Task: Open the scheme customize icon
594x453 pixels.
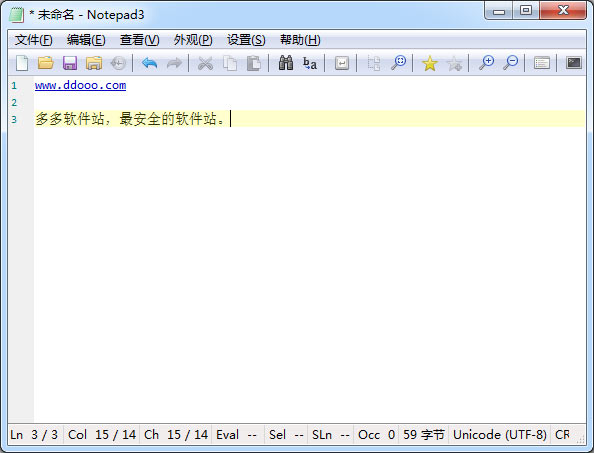Action: 542,63
